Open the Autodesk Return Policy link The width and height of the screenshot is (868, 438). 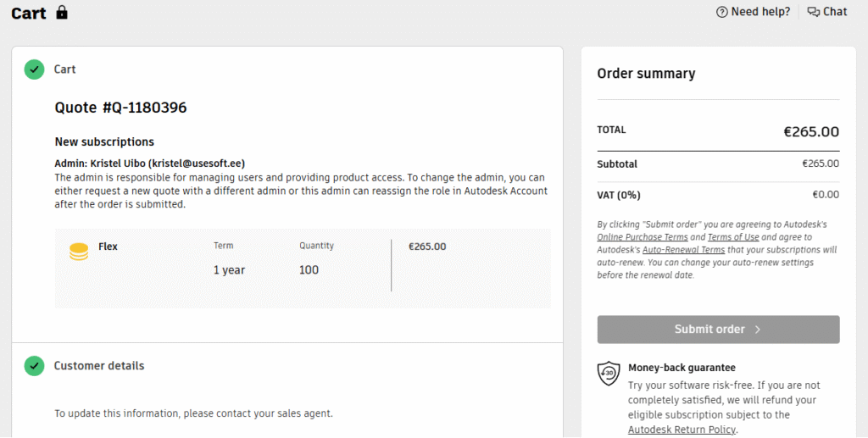click(x=682, y=430)
